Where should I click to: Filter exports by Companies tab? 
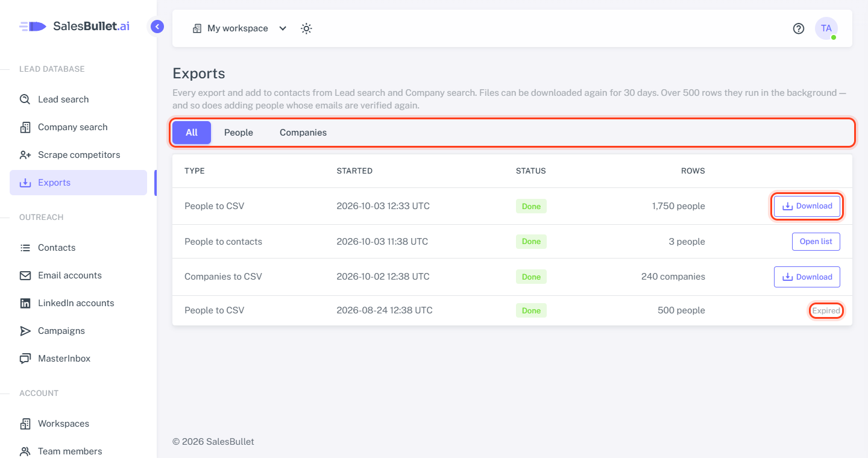pos(303,133)
